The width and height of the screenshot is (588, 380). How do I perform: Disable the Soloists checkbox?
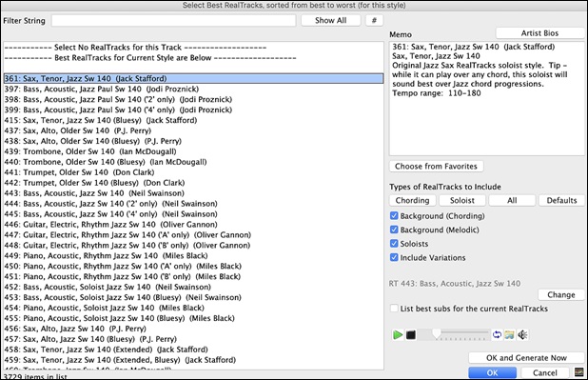pos(394,244)
